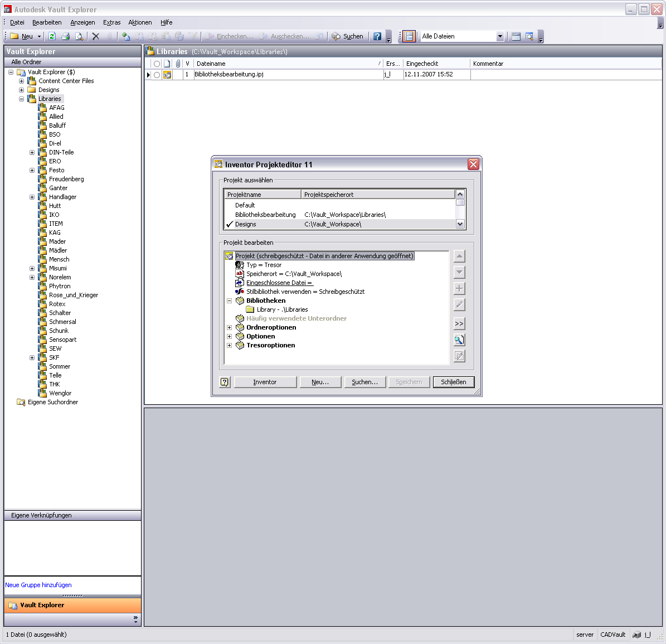Click the move-down arrow button in Projekteditor
Screen dimensions: 666x644
click(459, 272)
